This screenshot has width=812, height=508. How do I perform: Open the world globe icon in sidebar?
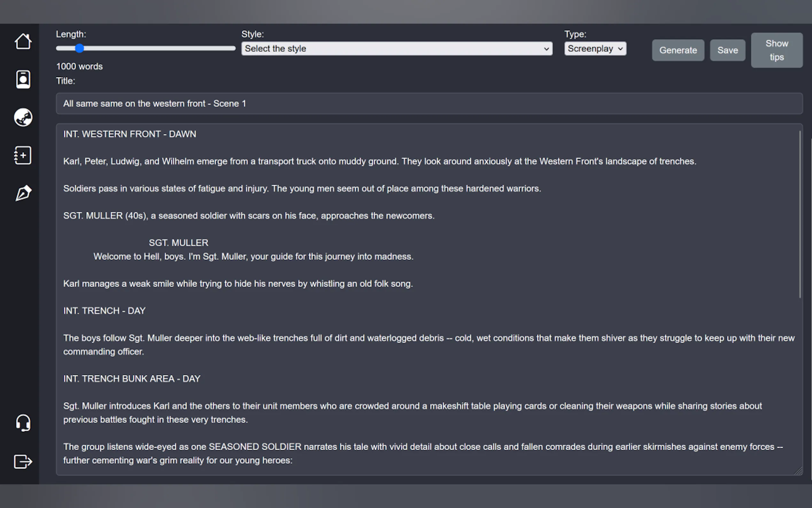pos(23,117)
